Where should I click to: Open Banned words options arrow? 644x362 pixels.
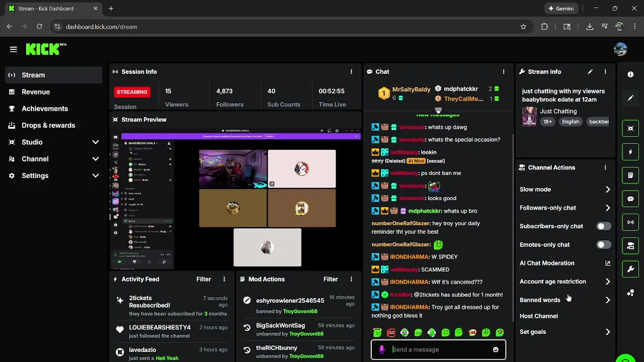tap(608, 300)
